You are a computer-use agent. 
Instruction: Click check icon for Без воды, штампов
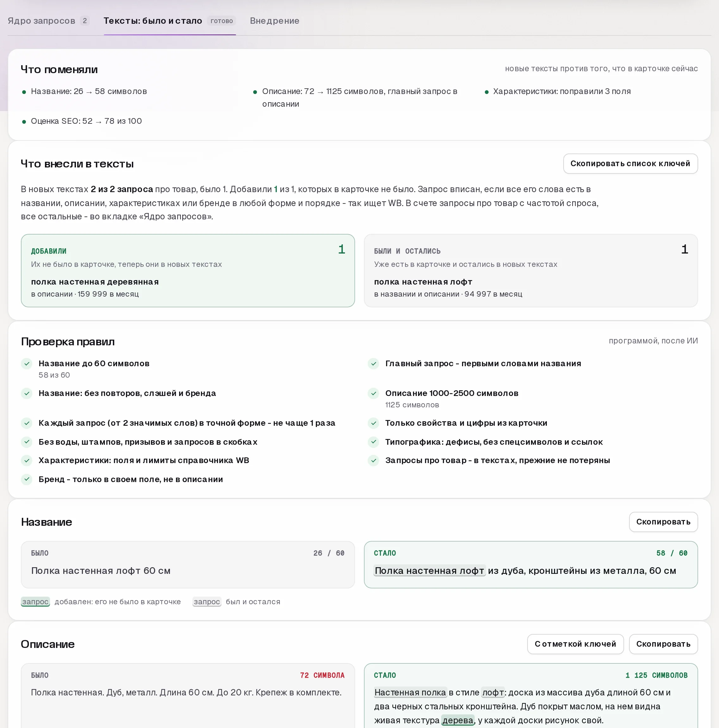coord(27,442)
